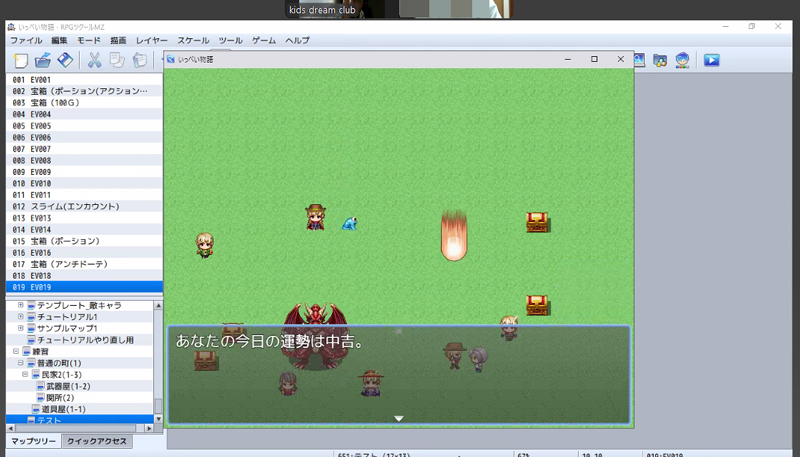Open the ゲーム menu

[x=264, y=40]
